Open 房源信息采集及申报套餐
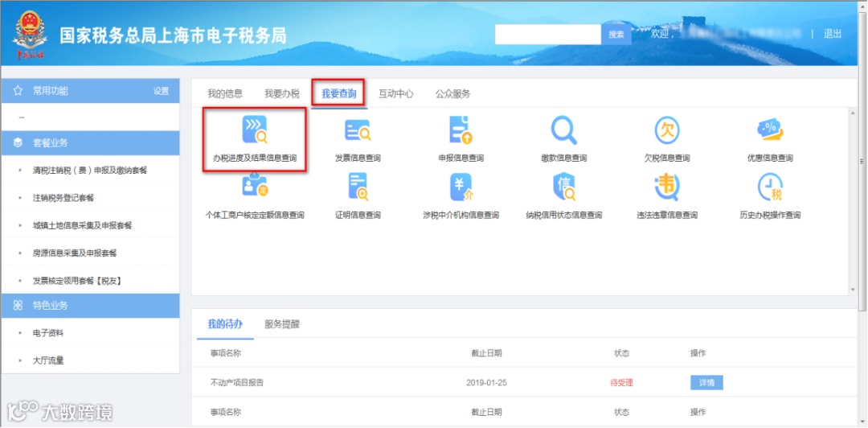 (75, 253)
